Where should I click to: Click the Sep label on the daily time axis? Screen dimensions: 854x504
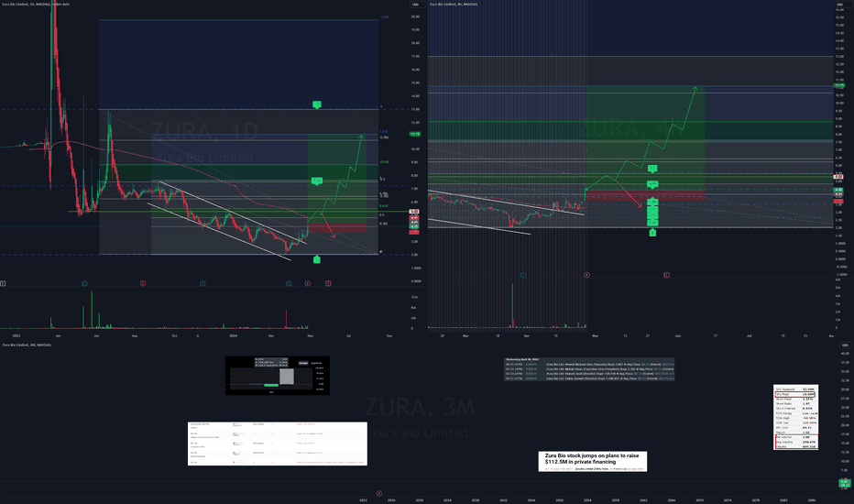389,335
